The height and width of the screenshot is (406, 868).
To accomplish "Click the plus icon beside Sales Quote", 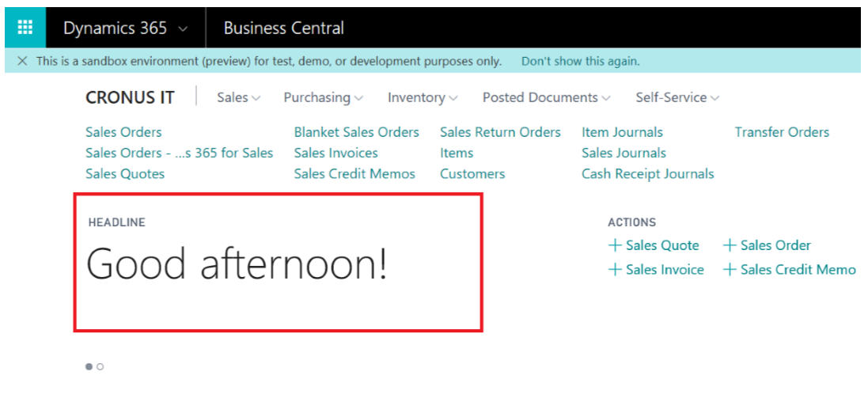I will 615,245.
